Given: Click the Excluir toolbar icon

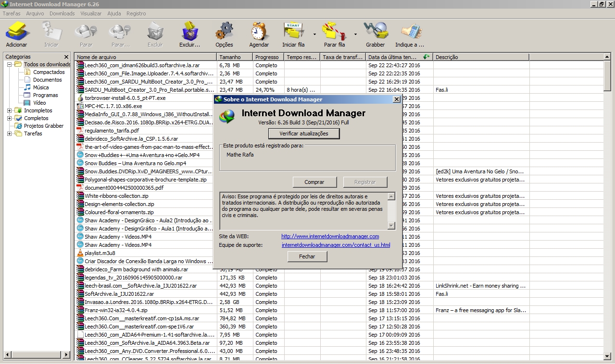Looking at the screenshot, I should [x=155, y=32].
